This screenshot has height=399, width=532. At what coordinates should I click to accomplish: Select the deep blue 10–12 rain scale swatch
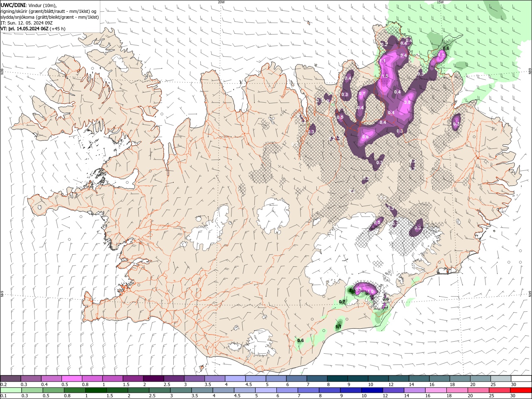372,390
